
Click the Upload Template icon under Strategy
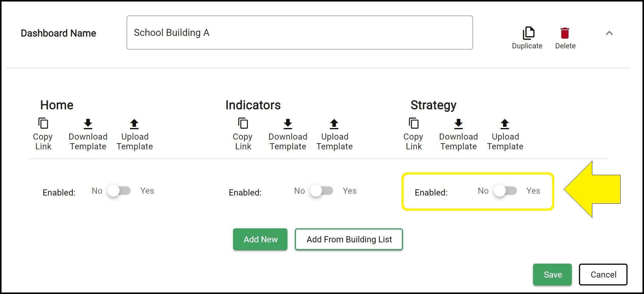(x=505, y=124)
